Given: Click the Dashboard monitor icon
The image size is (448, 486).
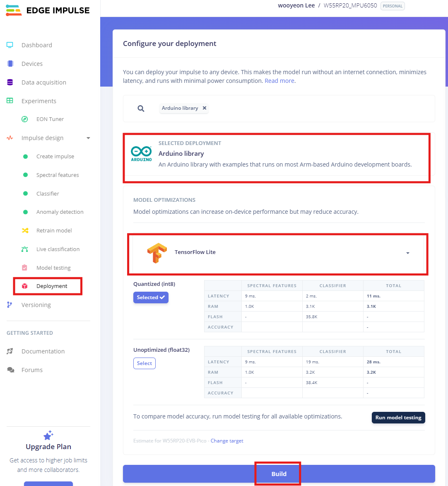Looking at the screenshot, I should click(10, 45).
